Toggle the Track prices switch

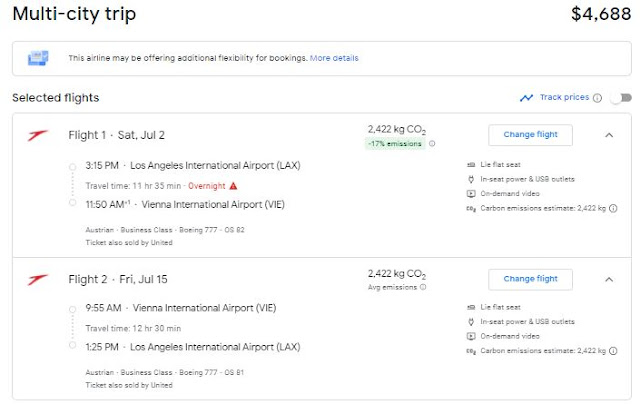coord(622,98)
